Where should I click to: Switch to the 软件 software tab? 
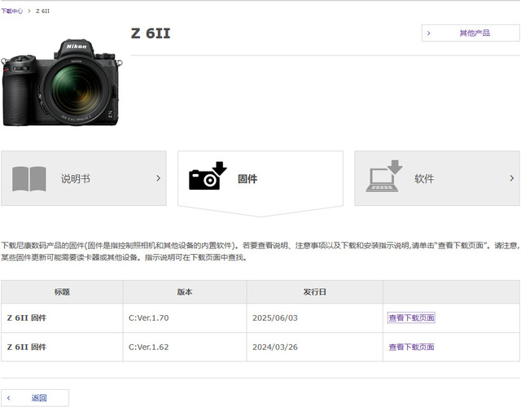click(x=437, y=178)
